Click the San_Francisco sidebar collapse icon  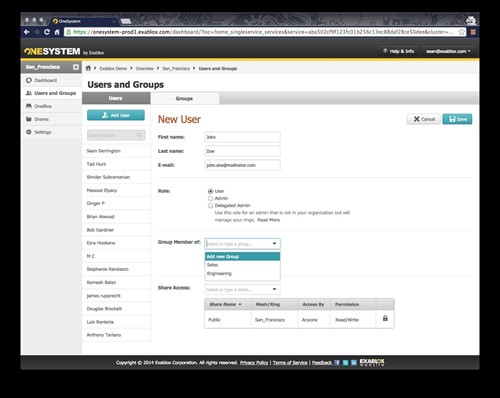pos(76,67)
